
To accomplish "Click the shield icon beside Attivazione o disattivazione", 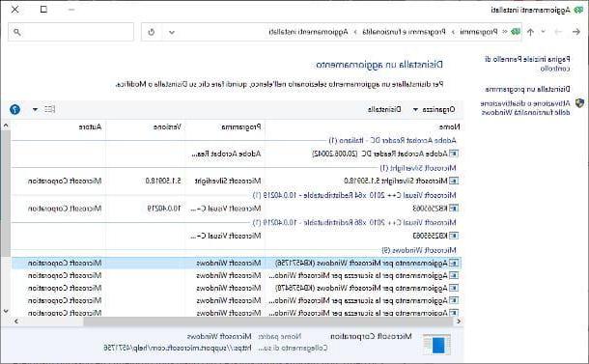I will click(579, 103).
